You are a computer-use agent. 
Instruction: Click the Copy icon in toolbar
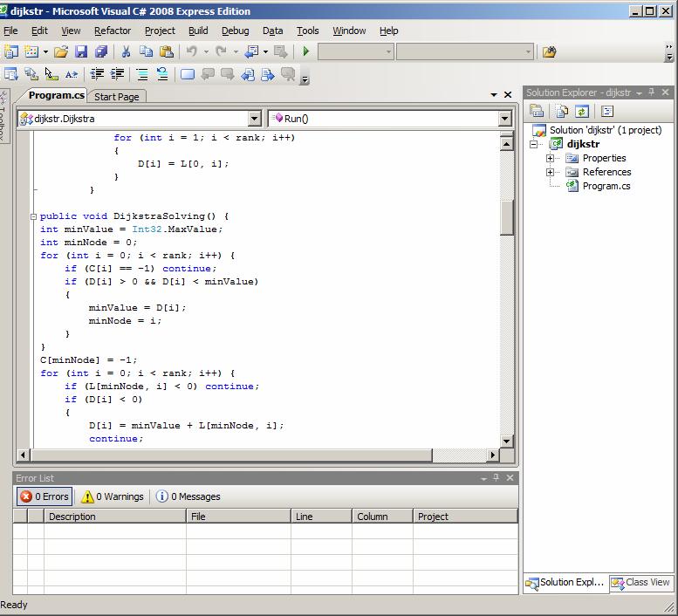click(x=146, y=51)
